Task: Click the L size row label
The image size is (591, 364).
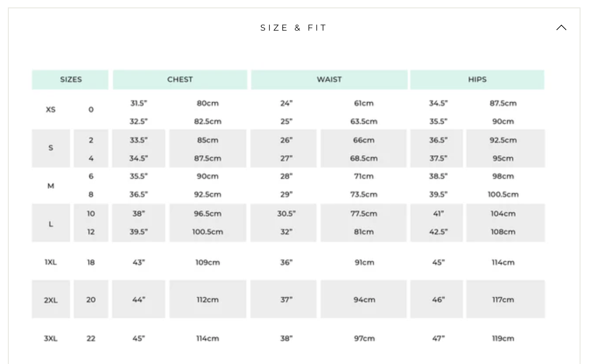Action: point(51,224)
